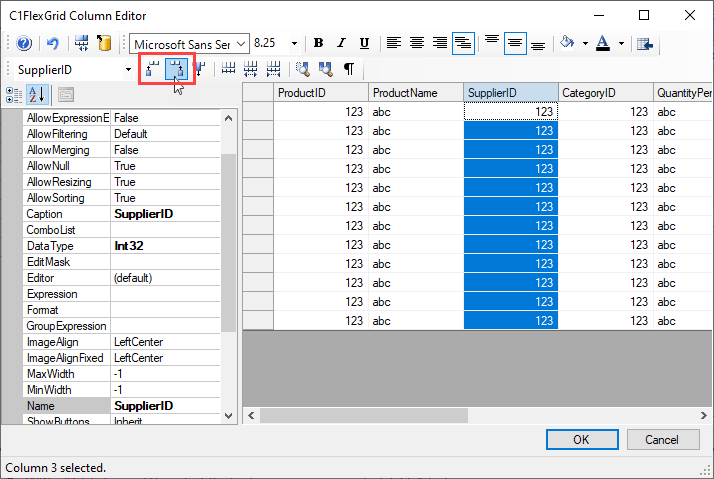Toggle underline formatting
This screenshot has width=714, height=479.
(364, 44)
